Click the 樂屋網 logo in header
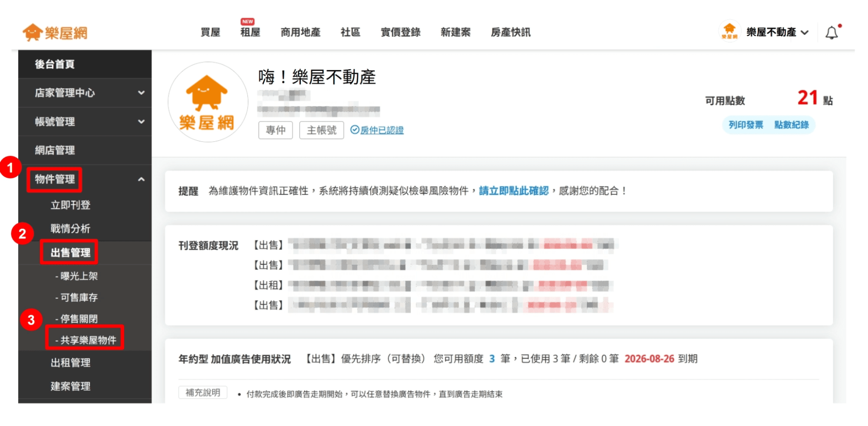Screen dimensions: 868x426 [x=55, y=33]
